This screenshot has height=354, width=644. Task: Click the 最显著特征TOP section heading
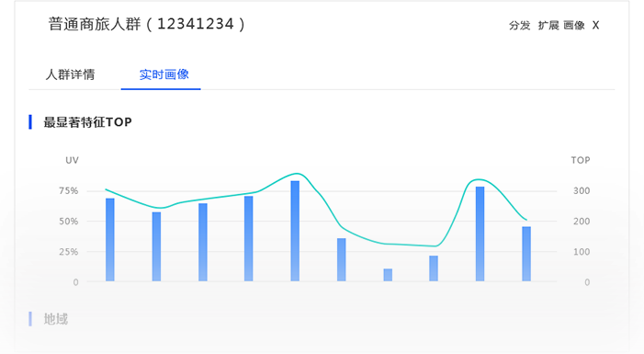pos(88,122)
